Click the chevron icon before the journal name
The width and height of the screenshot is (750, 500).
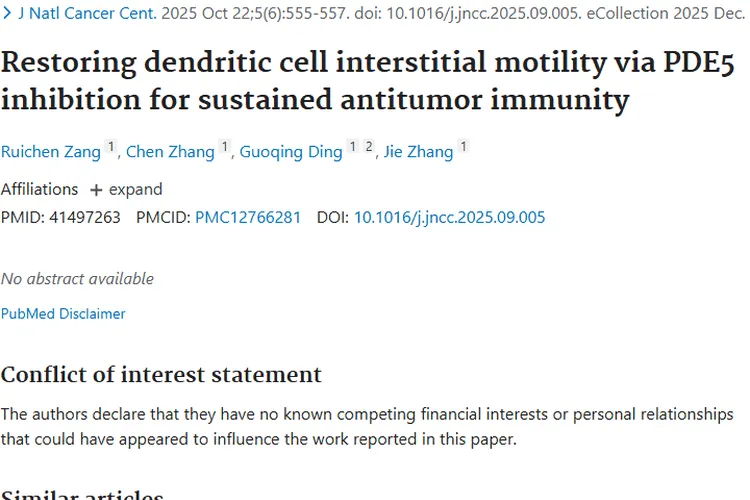point(7,14)
